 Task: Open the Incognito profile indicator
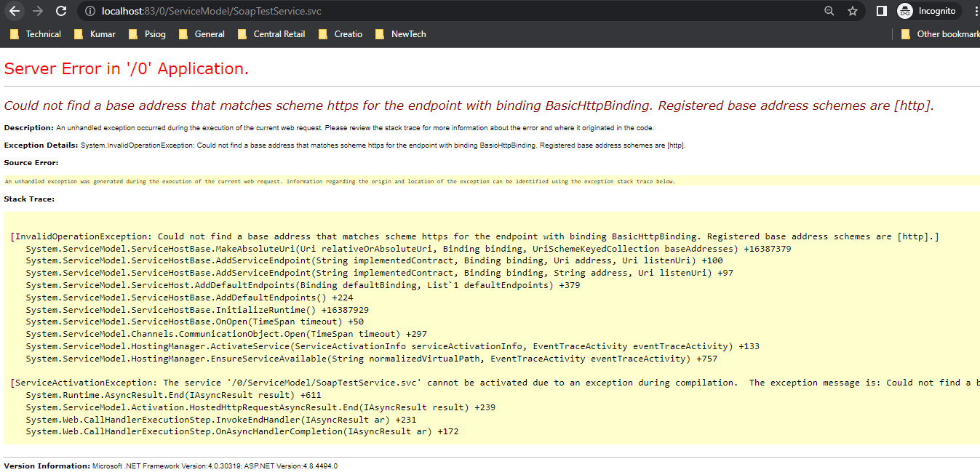(x=929, y=11)
